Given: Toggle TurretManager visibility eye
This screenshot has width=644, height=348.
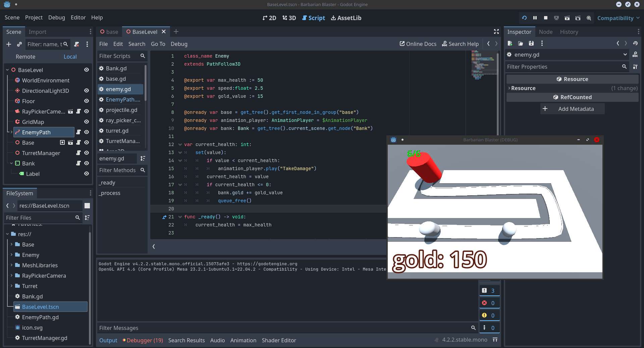Looking at the screenshot, I should tap(87, 153).
